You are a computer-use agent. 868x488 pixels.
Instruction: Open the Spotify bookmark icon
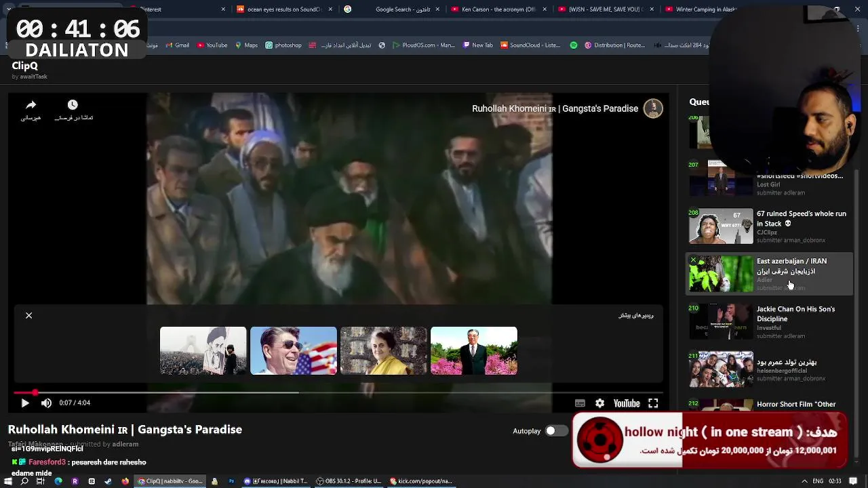point(574,45)
